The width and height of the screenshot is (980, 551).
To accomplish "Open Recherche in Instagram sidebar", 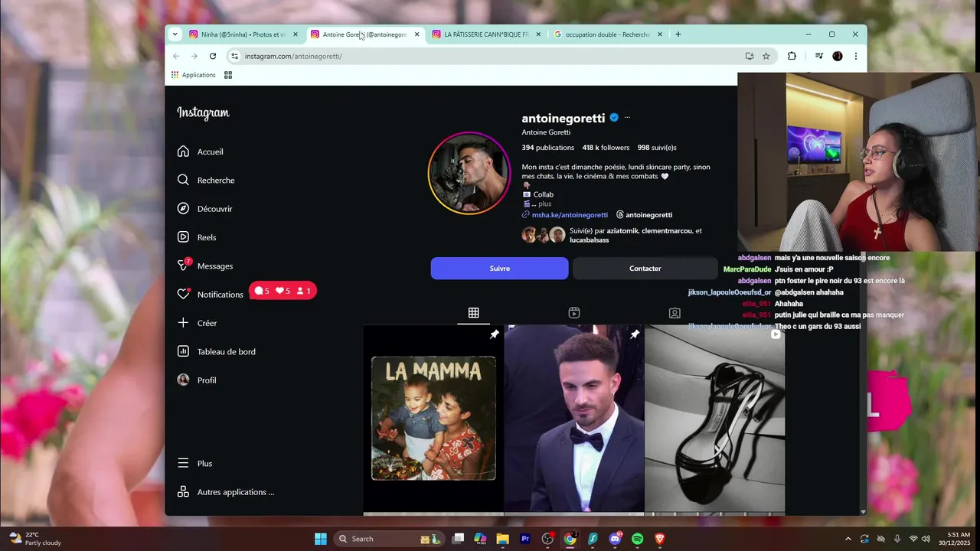I will (206, 180).
